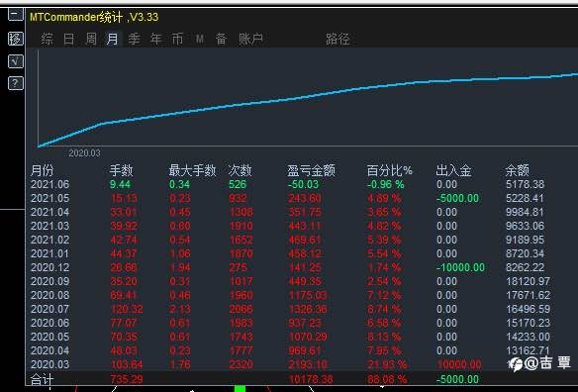The height and width of the screenshot is (392, 578).
Task: Switch to the 周 weekly tab
Action: [91, 39]
